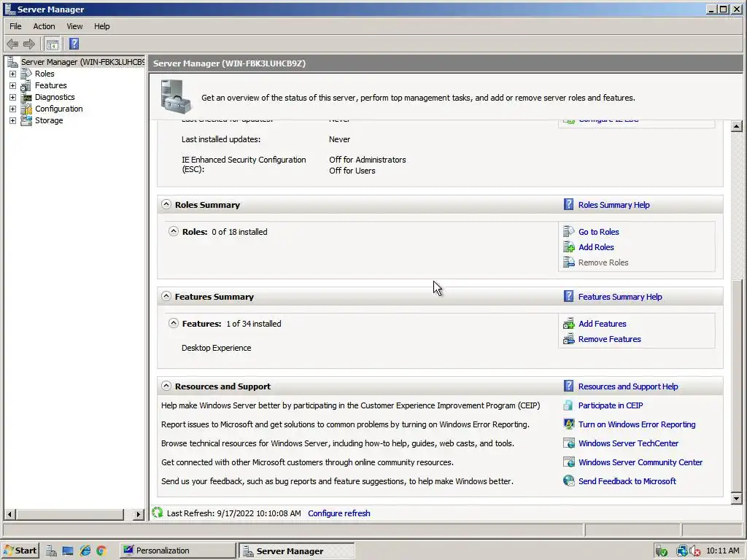Collapse the Roles Summary section
The height and width of the screenshot is (560, 747).
click(x=166, y=204)
